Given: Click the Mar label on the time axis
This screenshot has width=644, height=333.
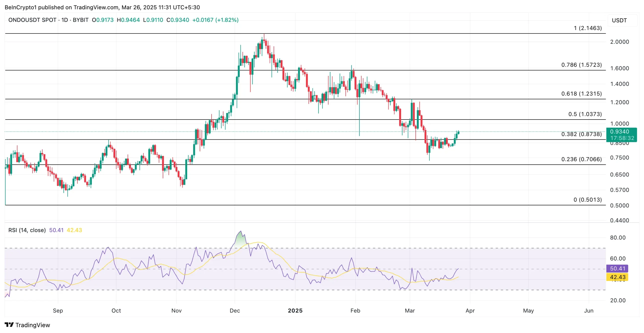Looking at the screenshot, I should 410,310.
